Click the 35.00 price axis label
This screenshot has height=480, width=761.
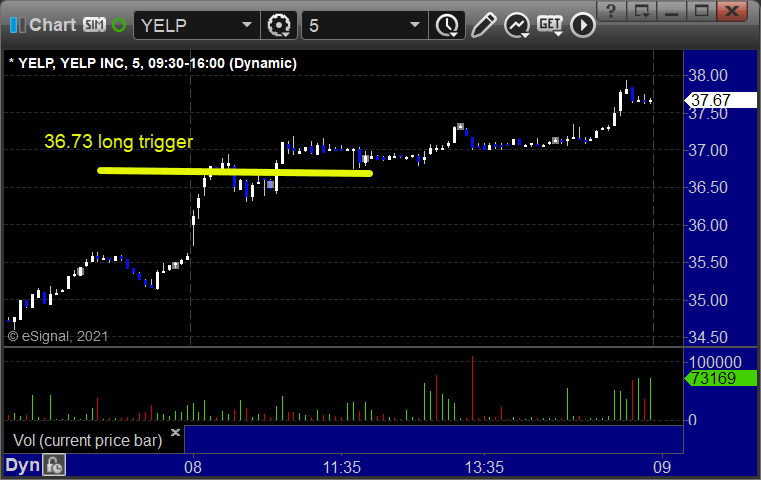click(x=708, y=300)
